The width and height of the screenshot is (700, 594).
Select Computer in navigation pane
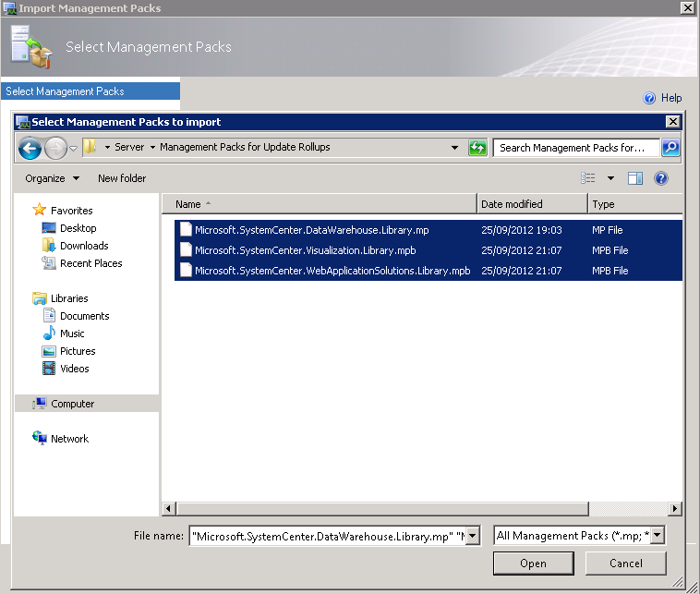[87, 404]
